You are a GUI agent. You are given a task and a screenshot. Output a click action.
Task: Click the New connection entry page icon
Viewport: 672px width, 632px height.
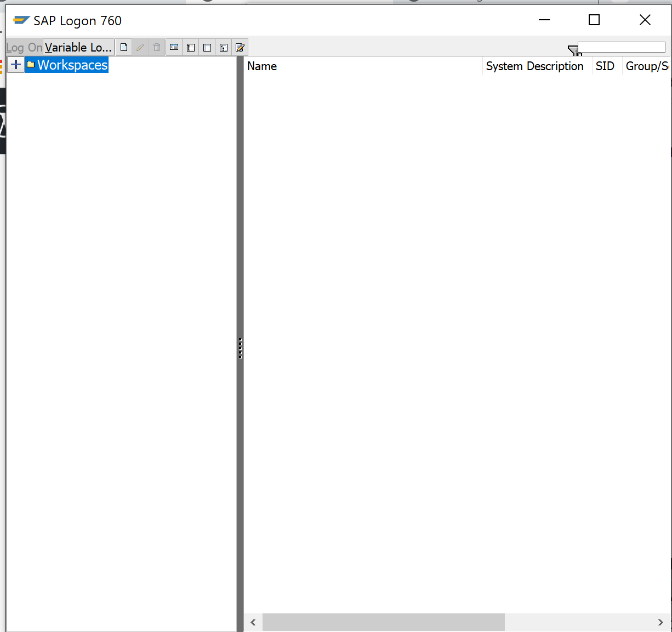[124, 48]
